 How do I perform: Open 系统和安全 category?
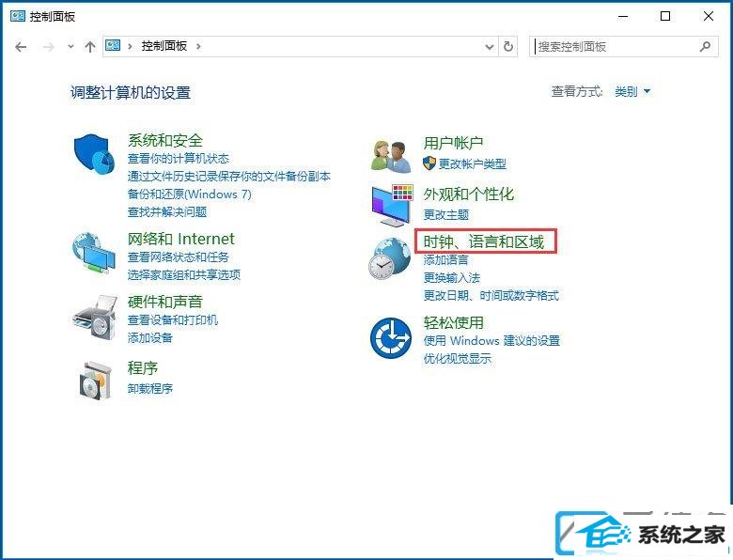(x=165, y=140)
